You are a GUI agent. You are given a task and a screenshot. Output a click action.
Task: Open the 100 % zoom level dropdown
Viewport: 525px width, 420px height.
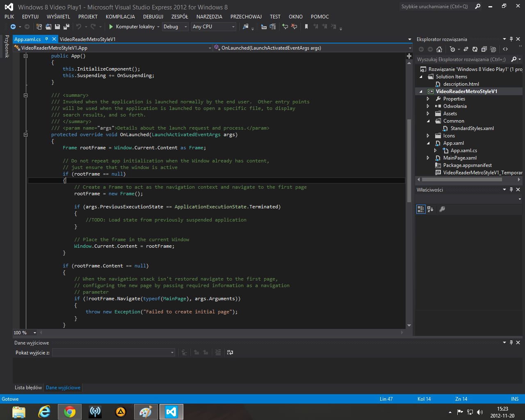point(35,333)
